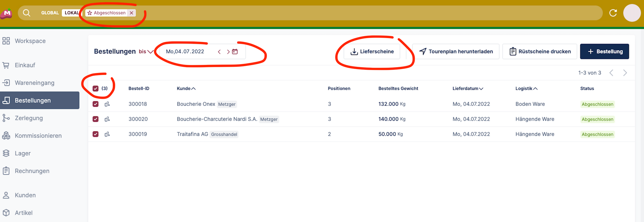Click the refresh icon in top bar
The height and width of the screenshot is (222, 644).
tap(613, 13)
